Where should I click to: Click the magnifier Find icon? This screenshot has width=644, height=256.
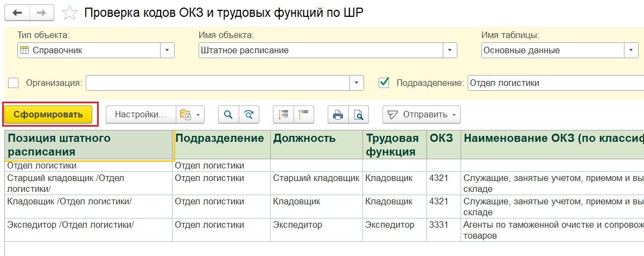point(228,115)
